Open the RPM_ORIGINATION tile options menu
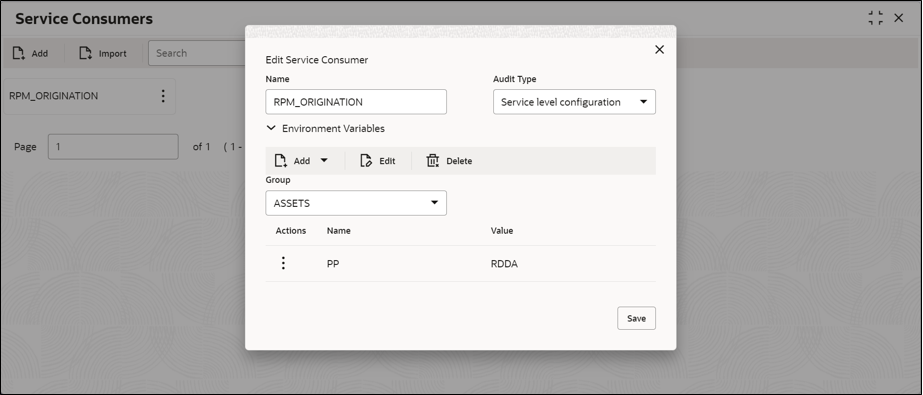 coord(163,96)
